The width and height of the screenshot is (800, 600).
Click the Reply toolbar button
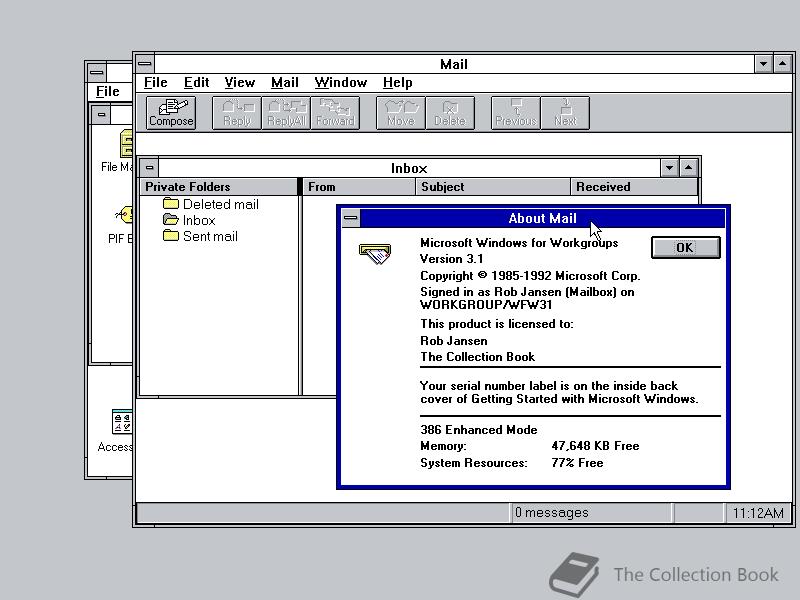click(237, 113)
